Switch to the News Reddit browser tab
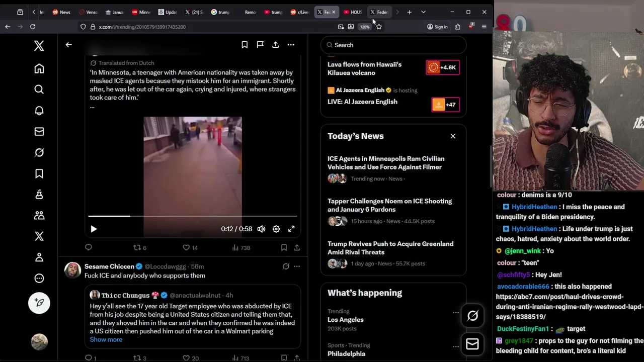This screenshot has height=362, width=644. (x=61, y=12)
